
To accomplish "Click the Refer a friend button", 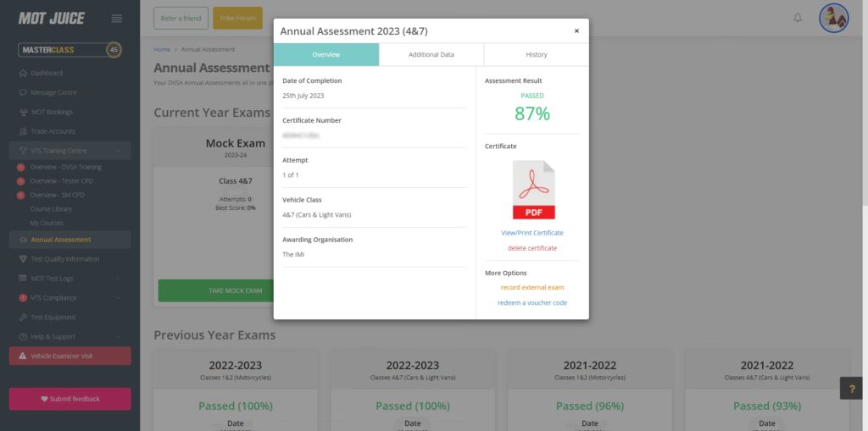I will coord(181,18).
